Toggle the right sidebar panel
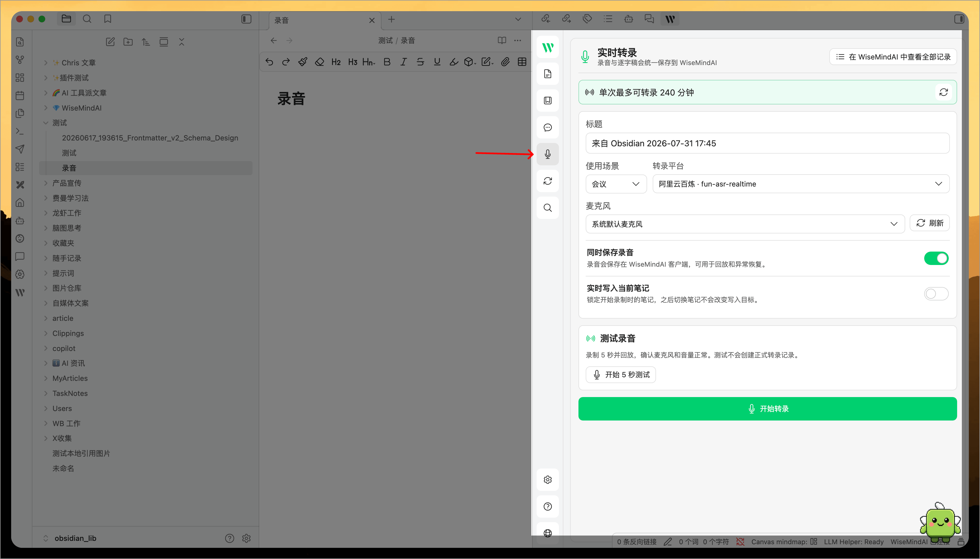This screenshot has width=980, height=559. pos(959,19)
